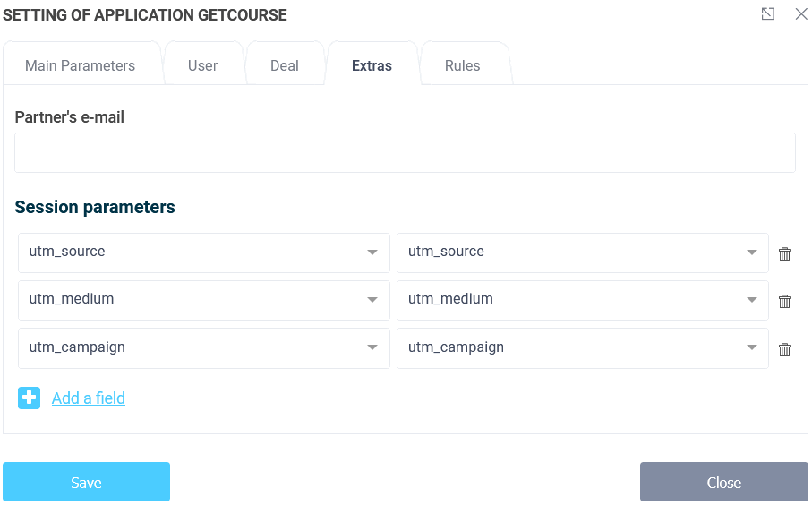Open the right utm_source dropdown
This screenshot has width=812, height=505.
[x=583, y=252]
